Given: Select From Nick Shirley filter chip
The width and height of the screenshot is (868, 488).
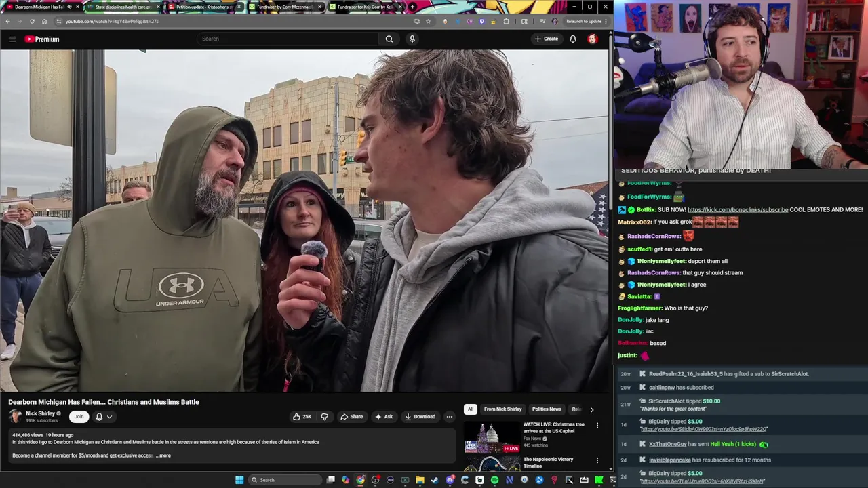Looking at the screenshot, I should pyautogui.click(x=502, y=409).
